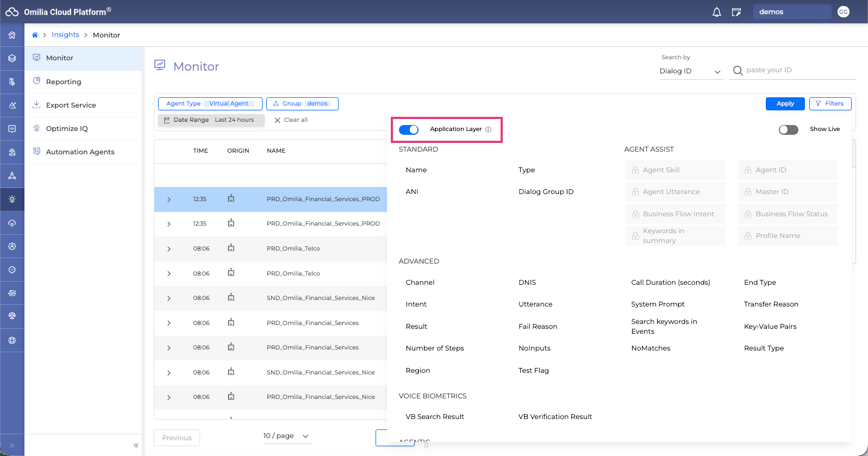868x456 pixels.
Task: Click the Agent Type Virtual Agent chip
Action: click(210, 104)
